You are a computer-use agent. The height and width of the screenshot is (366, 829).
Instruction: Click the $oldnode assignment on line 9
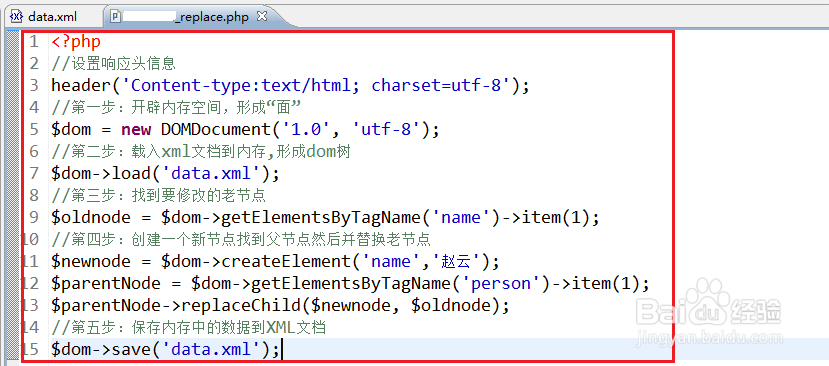(325, 217)
